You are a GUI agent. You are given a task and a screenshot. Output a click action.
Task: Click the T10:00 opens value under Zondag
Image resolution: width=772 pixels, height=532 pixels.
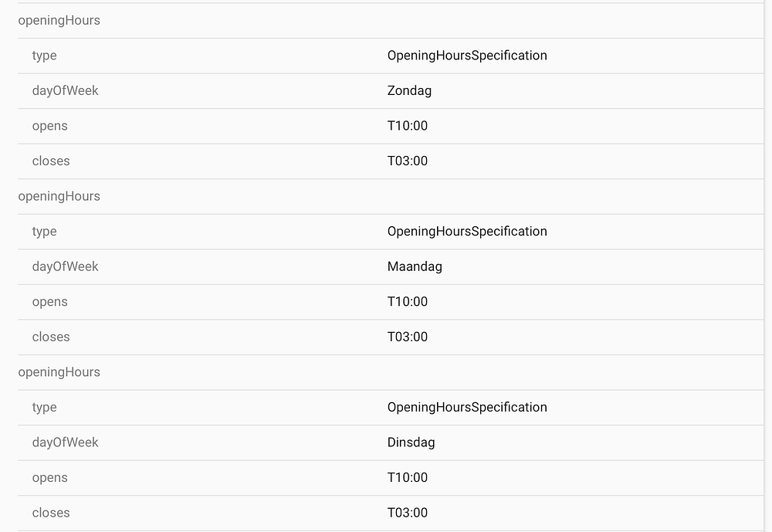click(408, 126)
